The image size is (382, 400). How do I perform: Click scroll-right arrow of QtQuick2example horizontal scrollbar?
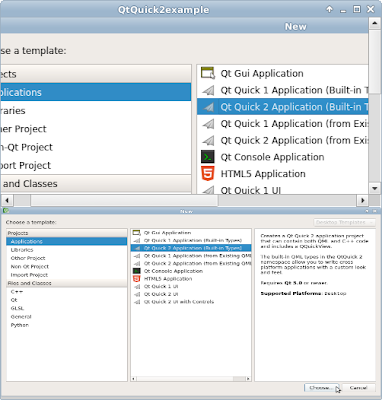[362, 200]
